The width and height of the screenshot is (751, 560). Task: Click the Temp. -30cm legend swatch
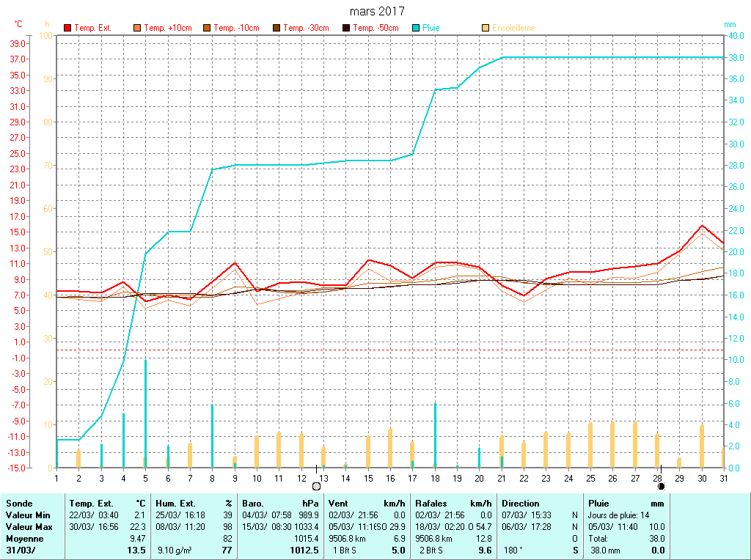(x=277, y=28)
